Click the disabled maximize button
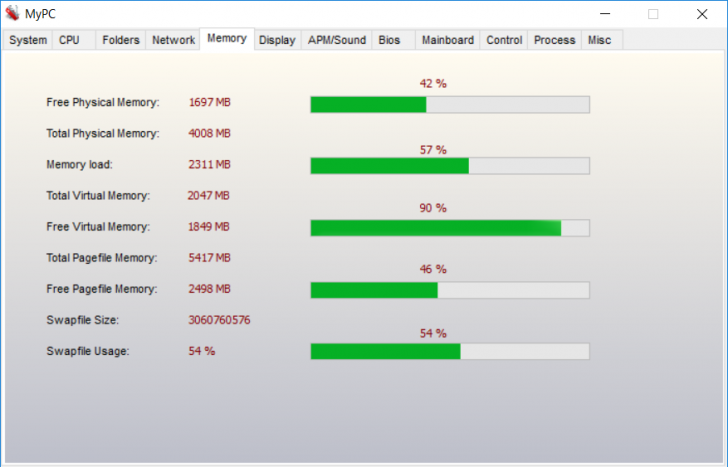Image resolution: width=728 pixels, height=467 pixels. pos(653,14)
